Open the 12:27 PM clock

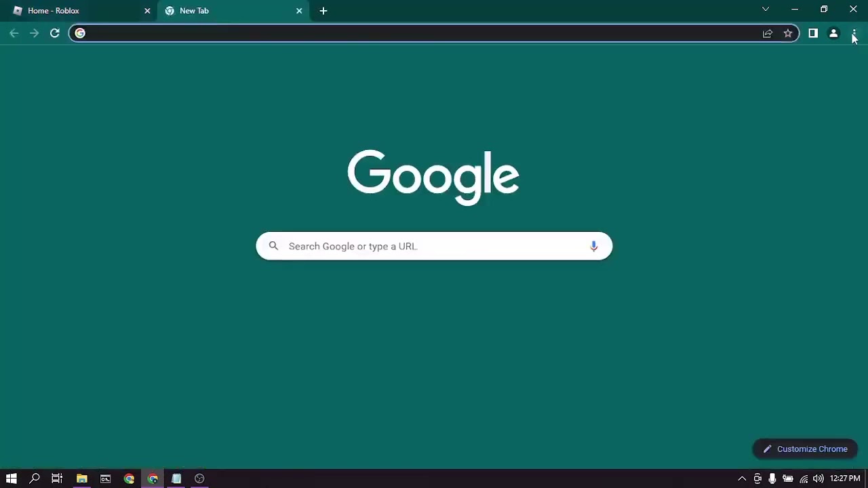tap(845, 479)
